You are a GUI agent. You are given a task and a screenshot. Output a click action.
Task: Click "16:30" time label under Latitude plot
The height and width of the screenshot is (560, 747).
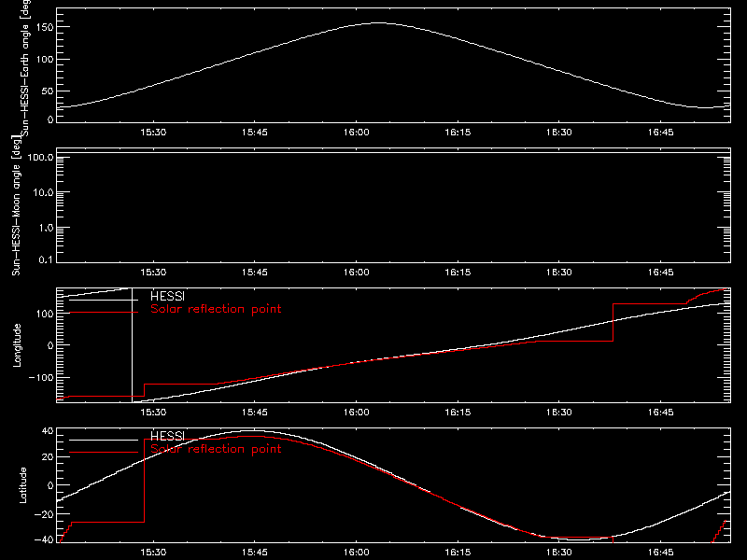[559, 553]
